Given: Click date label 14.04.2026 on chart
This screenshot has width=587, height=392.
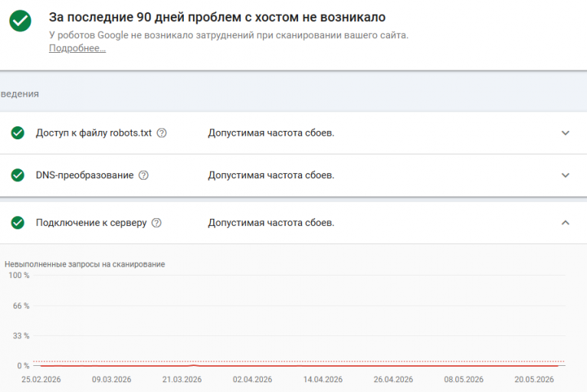Looking at the screenshot, I should point(323,379).
